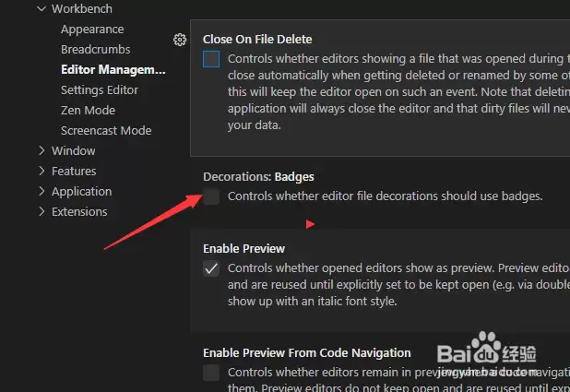Click the Baidu paw logo watermark
Viewport: 570px width, 392px height.
click(485, 348)
